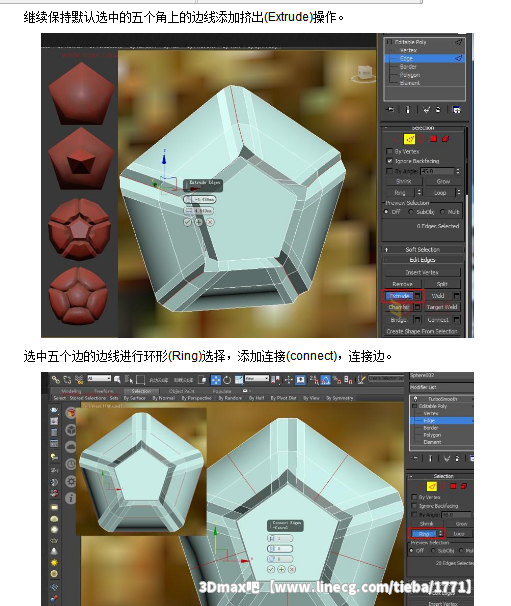Image resolution: width=511 pixels, height=606 pixels.
Task: Click Grow button in upper image
Action: click(443, 181)
